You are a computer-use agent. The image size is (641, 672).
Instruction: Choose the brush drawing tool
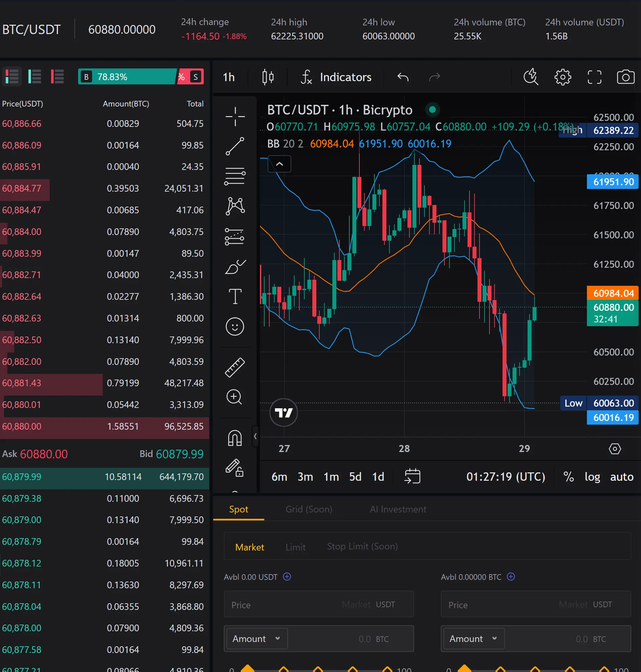235,267
